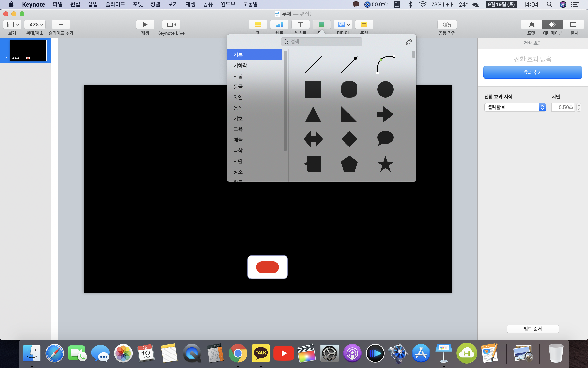
Task: Open the 공동 작업 collaborate button
Action: (x=447, y=25)
